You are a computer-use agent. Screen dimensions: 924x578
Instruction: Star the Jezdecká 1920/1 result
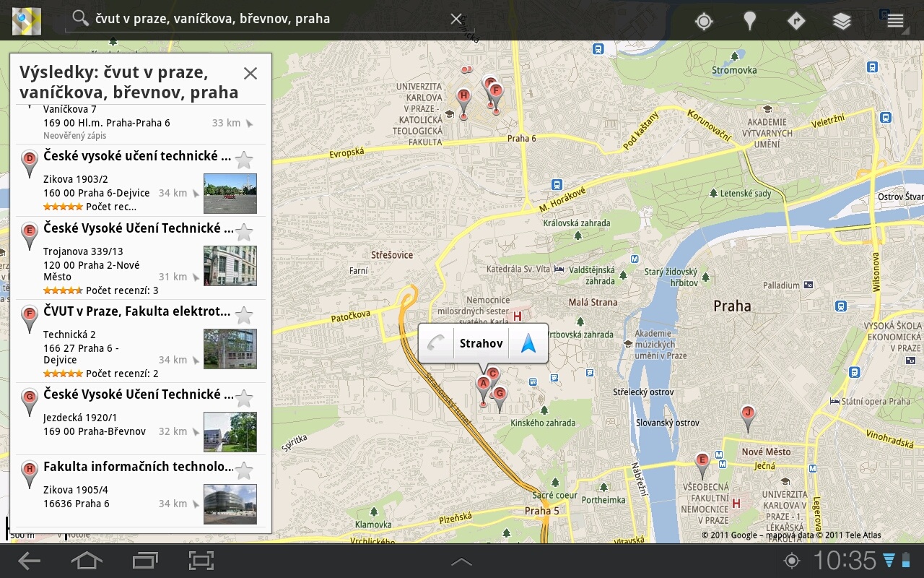(244, 398)
